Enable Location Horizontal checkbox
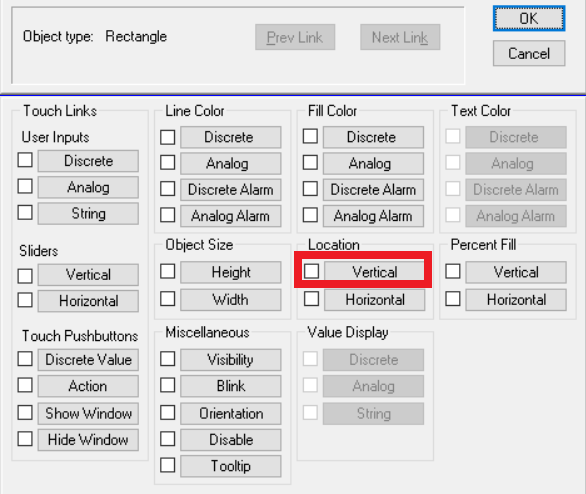 click(x=311, y=299)
